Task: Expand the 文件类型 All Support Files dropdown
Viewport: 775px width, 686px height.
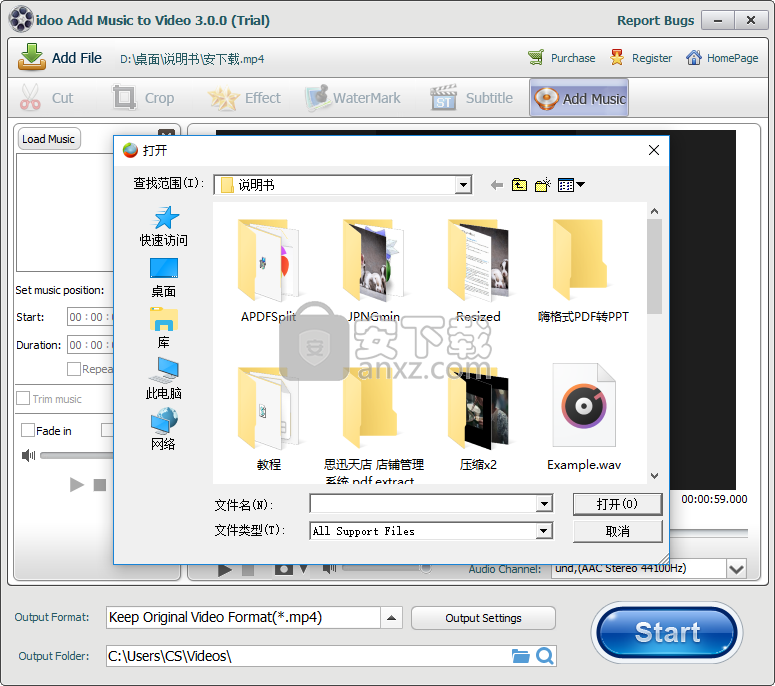Action: [x=544, y=531]
